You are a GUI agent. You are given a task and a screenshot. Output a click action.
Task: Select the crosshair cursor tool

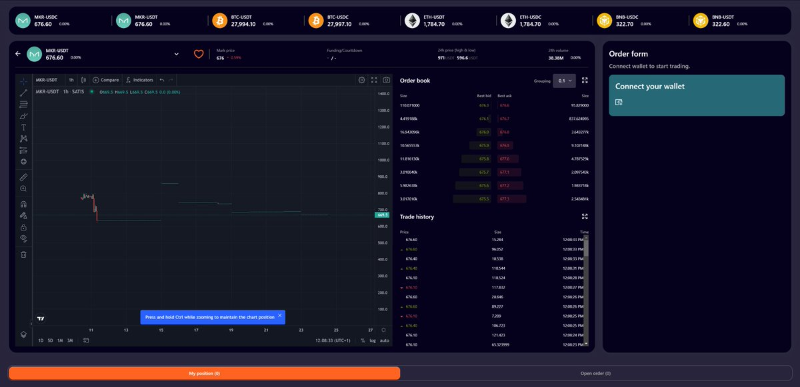click(23, 82)
